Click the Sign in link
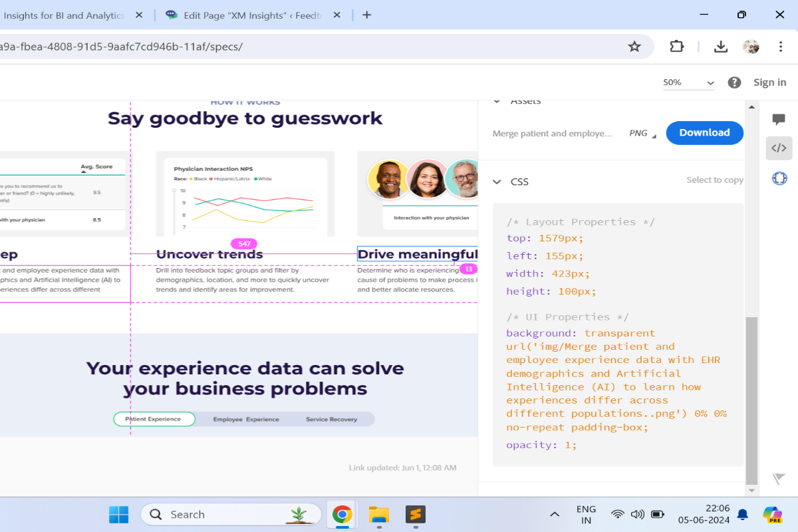Viewport: 798px width, 532px height. point(769,82)
